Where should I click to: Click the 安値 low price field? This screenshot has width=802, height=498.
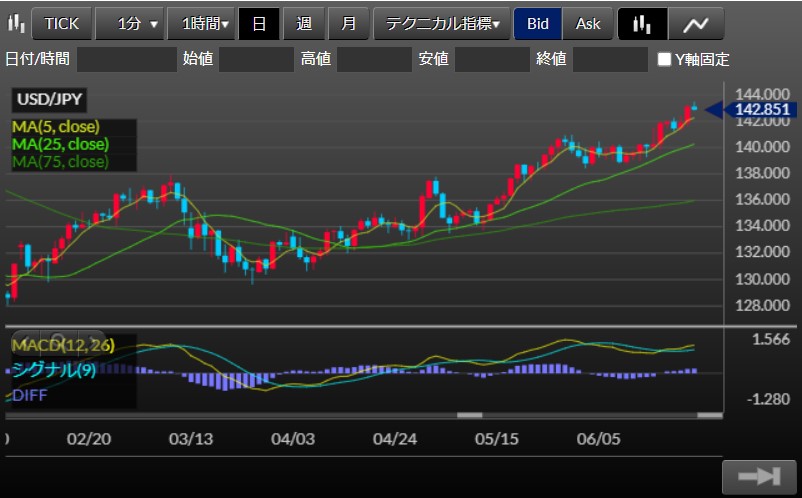point(492,59)
